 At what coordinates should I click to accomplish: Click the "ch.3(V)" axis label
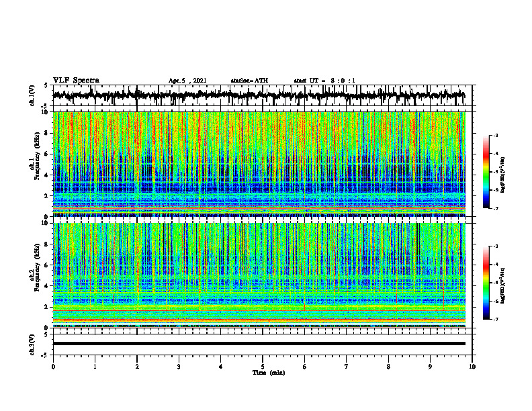pyautogui.click(x=32, y=345)
